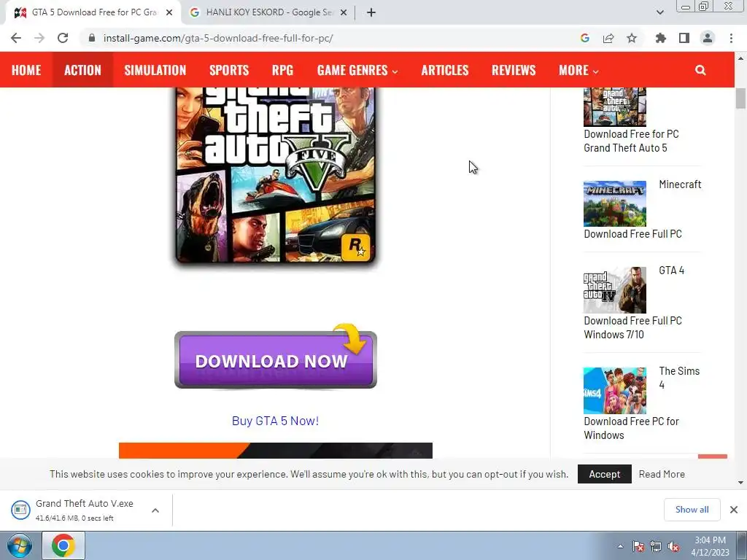Share this page via share icon

click(608, 38)
